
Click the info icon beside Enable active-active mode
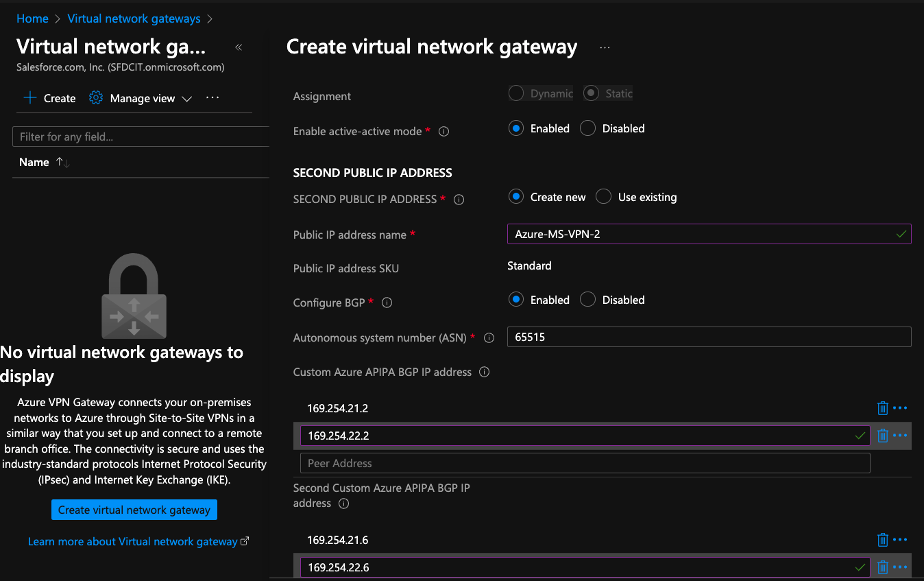click(x=443, y=131)
